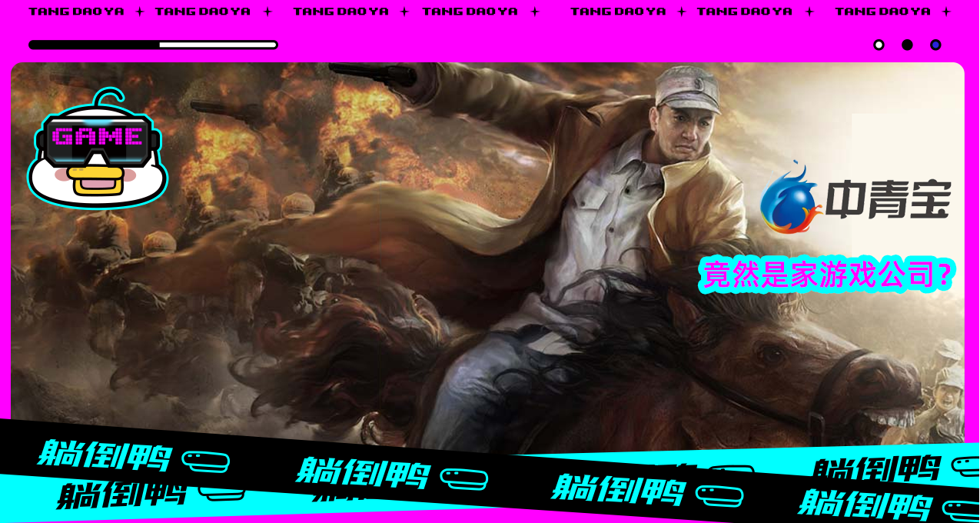Click the first TANG DAO YA ticker label
The height and width of the screenshot is (523, 980).
coord(76,12)
